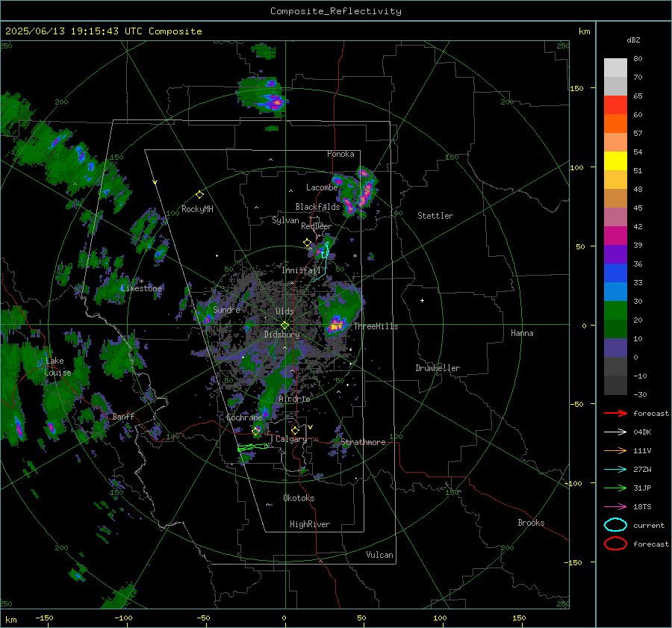Click the Limestone label
Image resolution: width=672 pixels, height=628 pixels.
tap(141, 288)
